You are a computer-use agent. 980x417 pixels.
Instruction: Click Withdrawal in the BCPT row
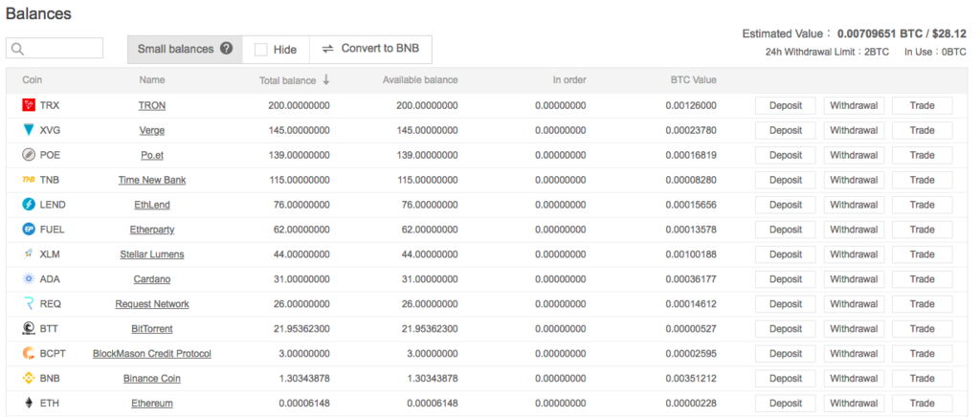(x=854, y=353)
